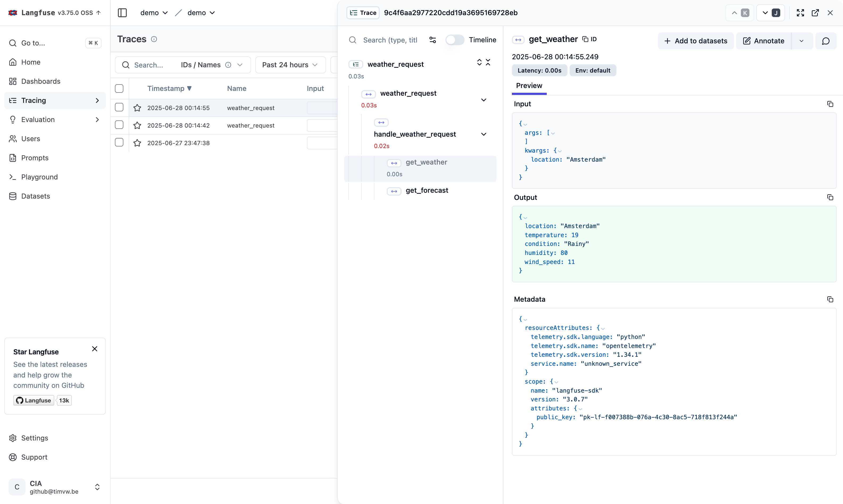Collapse the scope object in Metadata

point(557,382)
